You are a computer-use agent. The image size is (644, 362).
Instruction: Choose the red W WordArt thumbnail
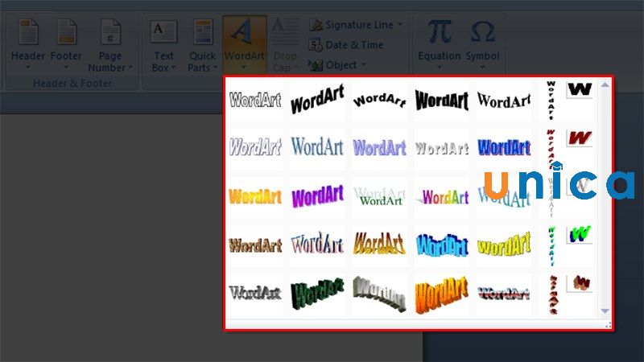[580, 138]
